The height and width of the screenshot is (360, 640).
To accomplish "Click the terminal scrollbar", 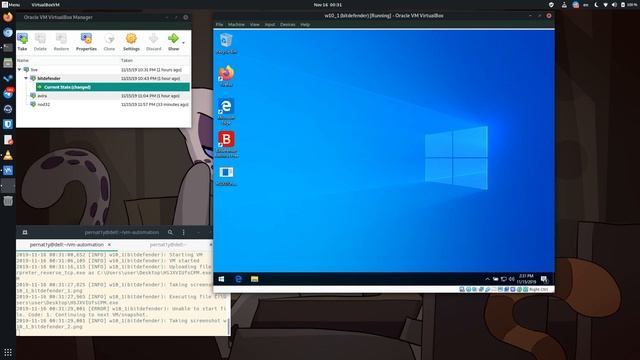I will [x=229, y=326].
